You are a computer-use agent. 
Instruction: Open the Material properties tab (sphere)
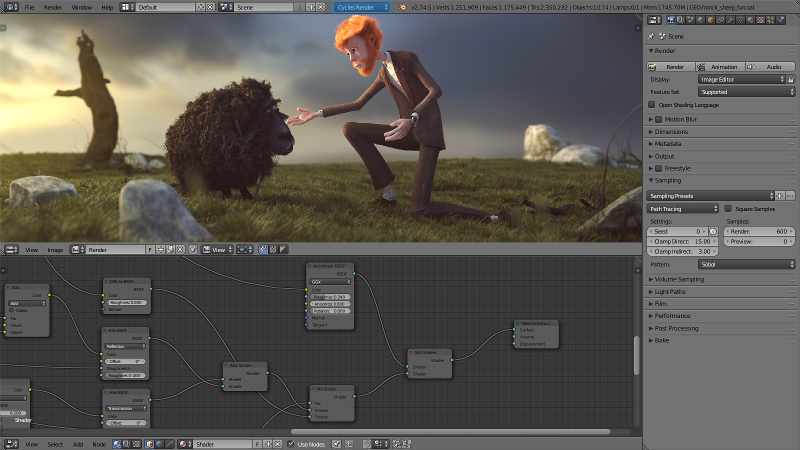(x=751, y=20)
